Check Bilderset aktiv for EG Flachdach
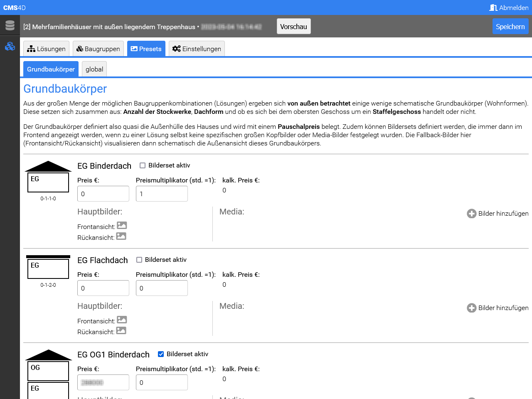Screen dimensions: 532x399 tap(139, 260)
